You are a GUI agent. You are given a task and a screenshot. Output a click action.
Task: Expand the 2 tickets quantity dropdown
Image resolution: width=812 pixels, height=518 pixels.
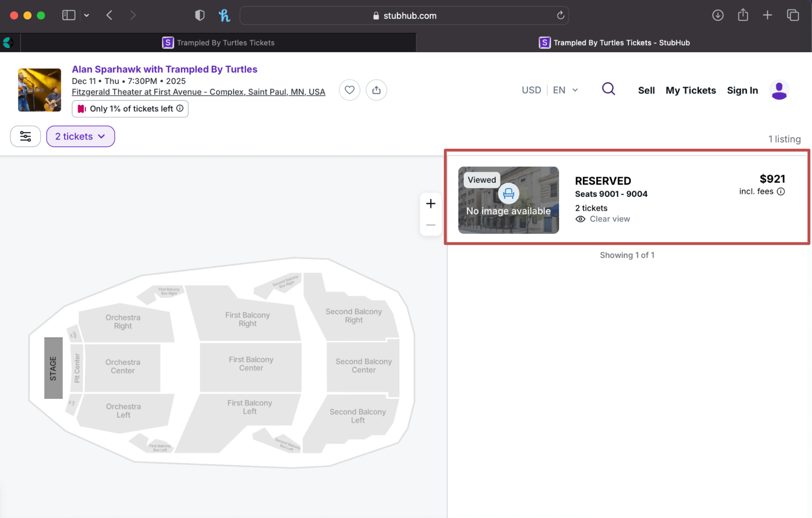[80, 136]
